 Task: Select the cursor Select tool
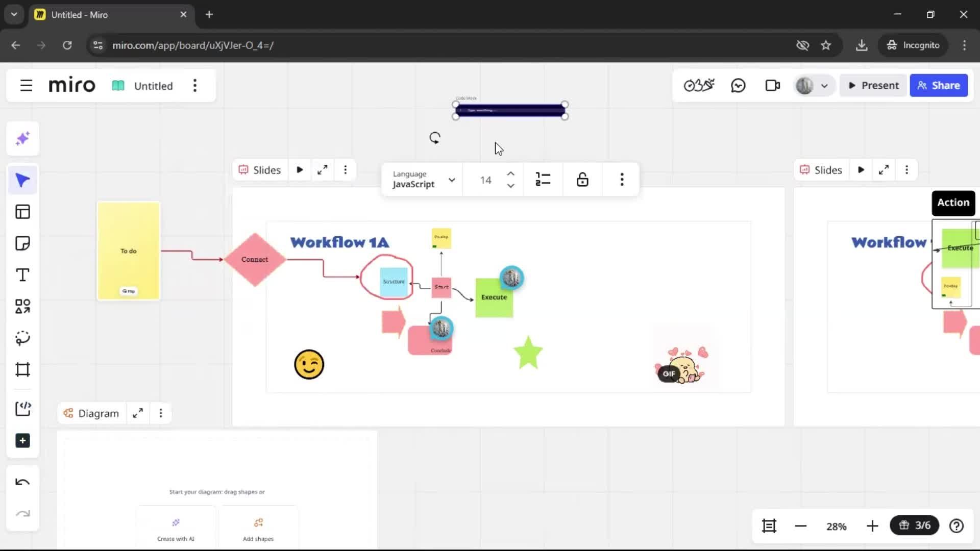(22, 180)
